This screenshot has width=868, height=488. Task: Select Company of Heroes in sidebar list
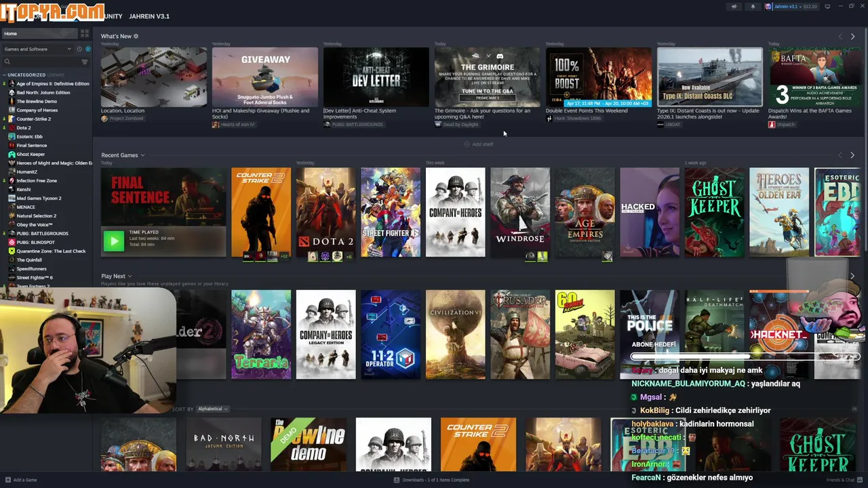(x=37, y=110)
